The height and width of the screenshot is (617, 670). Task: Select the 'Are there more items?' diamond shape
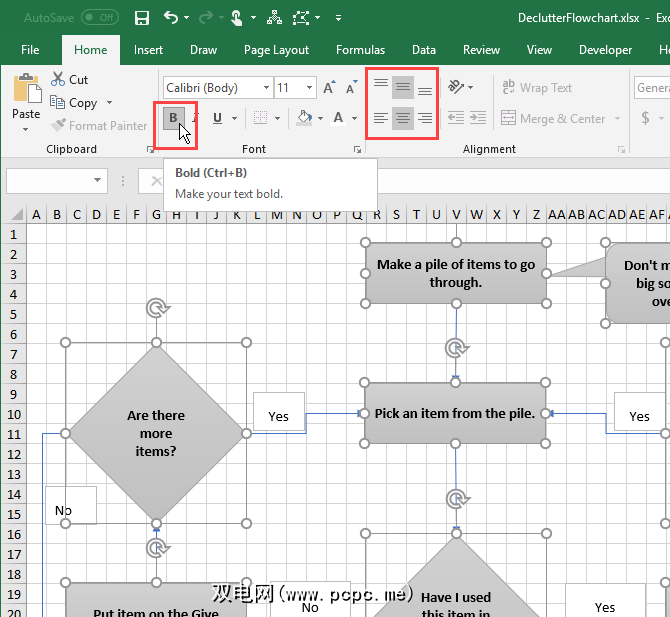(x=156, y=433)
